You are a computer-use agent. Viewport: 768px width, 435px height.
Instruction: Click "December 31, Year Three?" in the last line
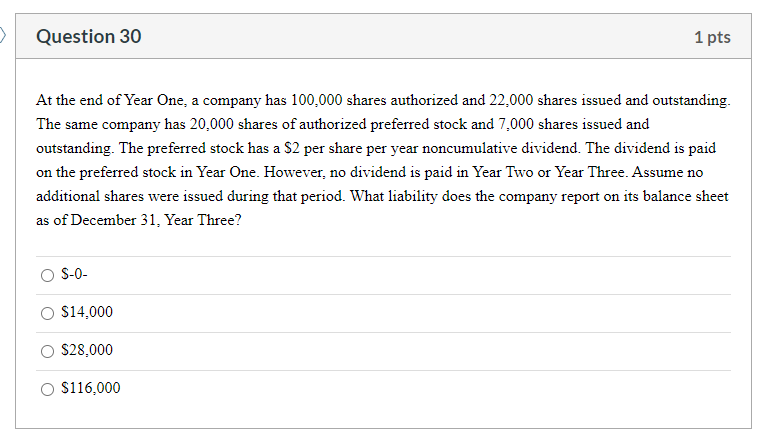coord(156,220)
